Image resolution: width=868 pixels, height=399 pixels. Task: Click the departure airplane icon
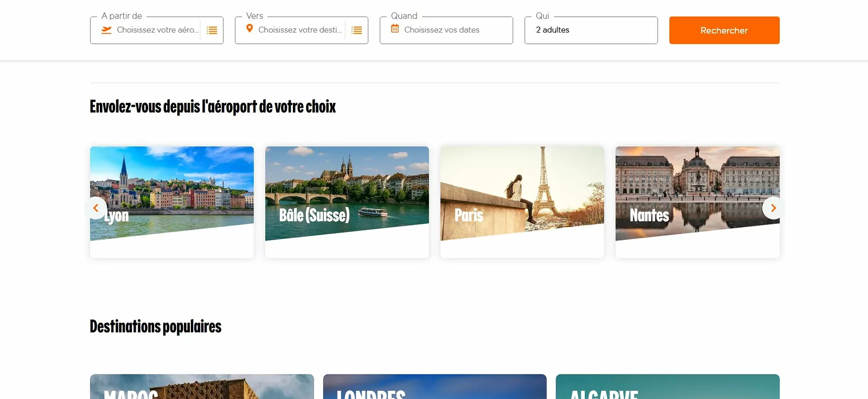coord(106,30)
